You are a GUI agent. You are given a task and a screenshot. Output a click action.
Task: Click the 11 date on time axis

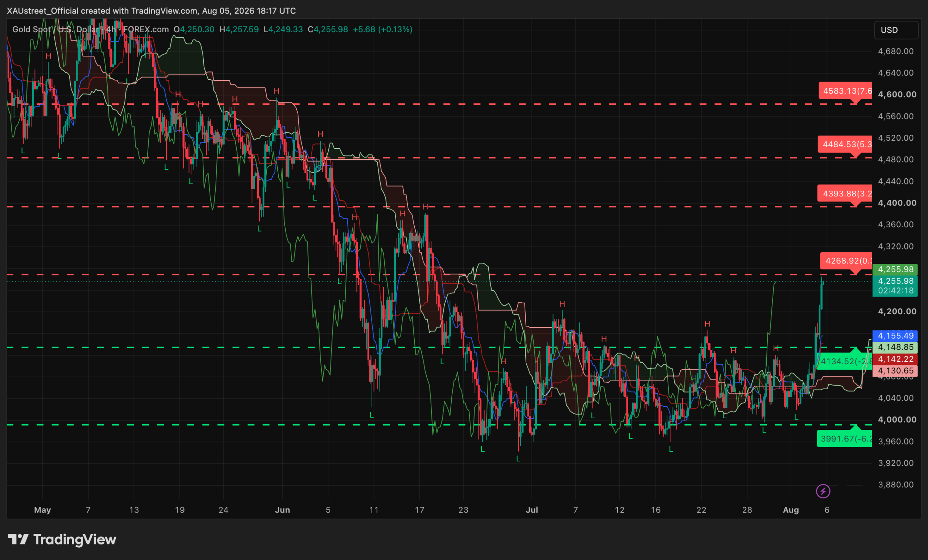pos(374,510)
